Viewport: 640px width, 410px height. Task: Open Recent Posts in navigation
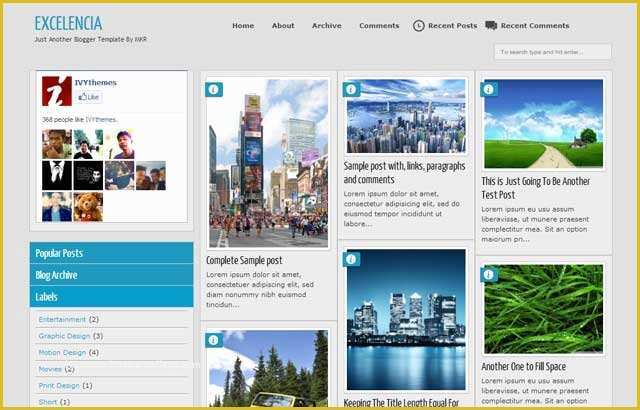(452, 26)
